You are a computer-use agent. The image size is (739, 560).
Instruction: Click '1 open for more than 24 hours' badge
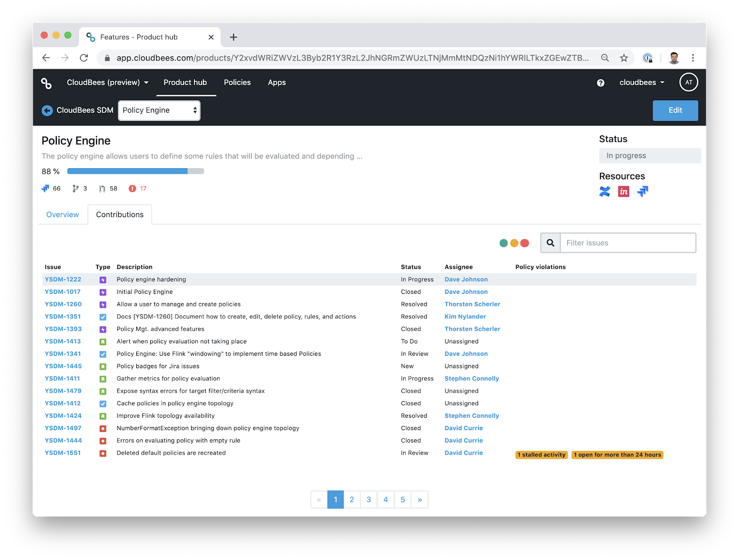point(618,455)
